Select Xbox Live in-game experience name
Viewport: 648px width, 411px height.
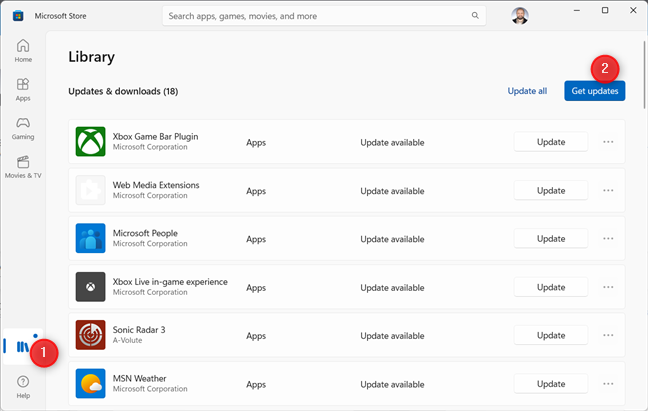pos(170,282)
